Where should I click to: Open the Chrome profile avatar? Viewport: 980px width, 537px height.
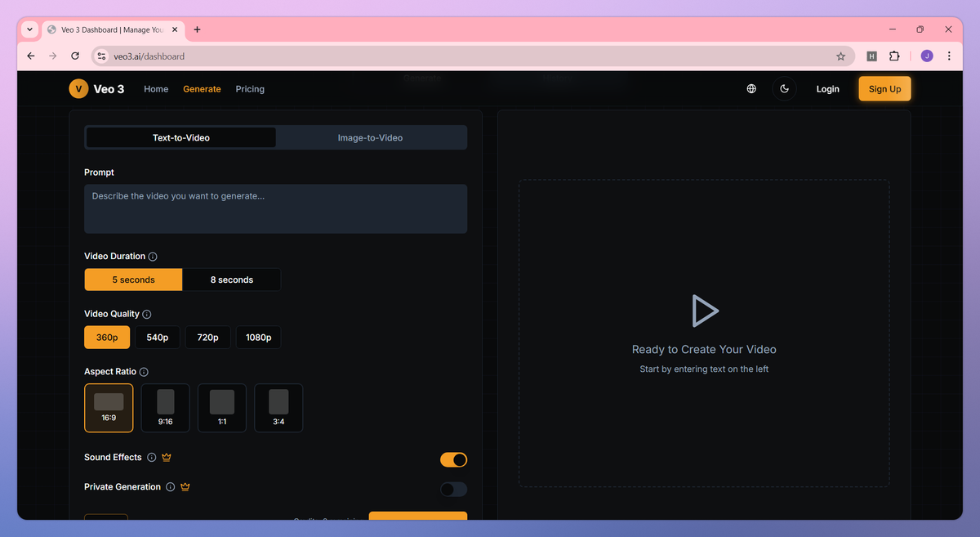click(926, 56)
